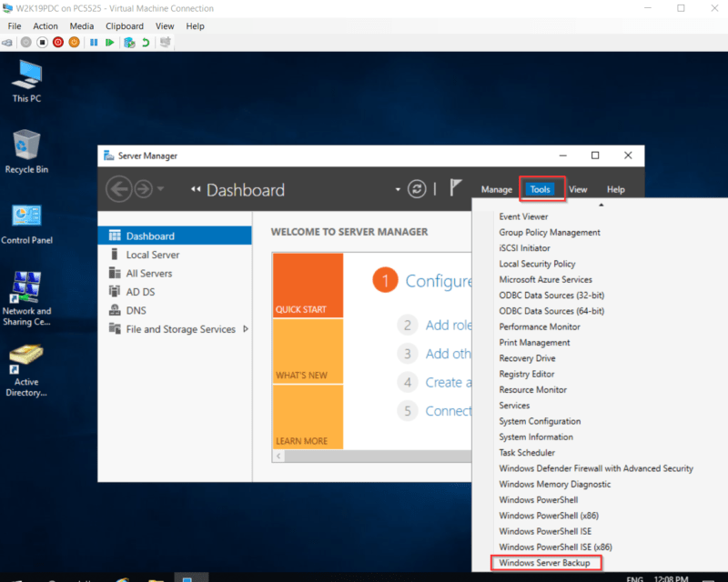Click the grey Start VM power icon
Viewport: 728px width, 582px height.
click(x=26, y=42)
